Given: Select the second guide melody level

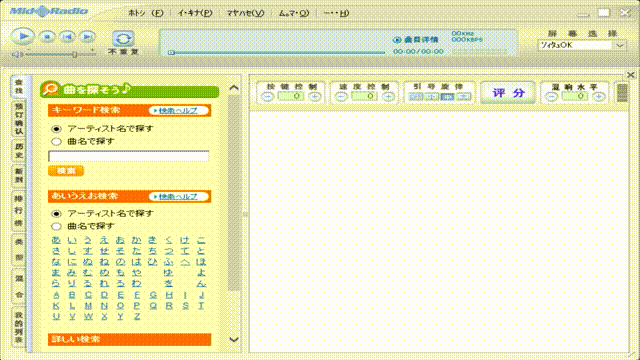Looking at the screenshot, I should tap(431, 97).
